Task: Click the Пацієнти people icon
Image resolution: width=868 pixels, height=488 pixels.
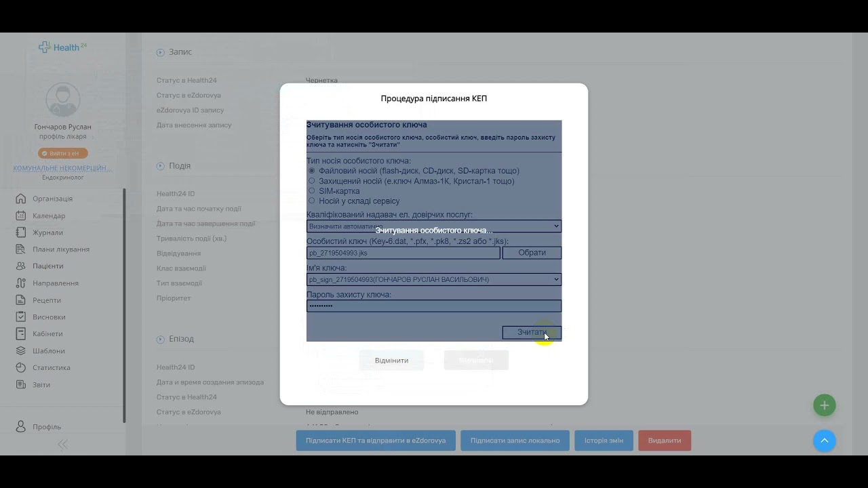Action: (x=20, y=266)
